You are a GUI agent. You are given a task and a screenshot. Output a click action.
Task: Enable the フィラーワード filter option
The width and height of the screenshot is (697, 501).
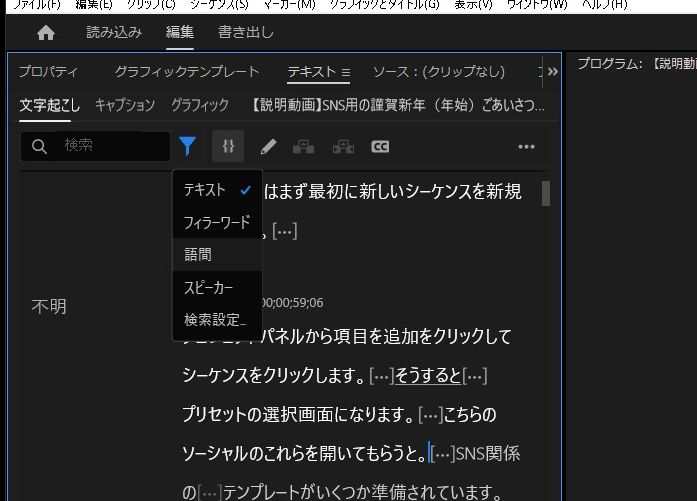(216, 222)
